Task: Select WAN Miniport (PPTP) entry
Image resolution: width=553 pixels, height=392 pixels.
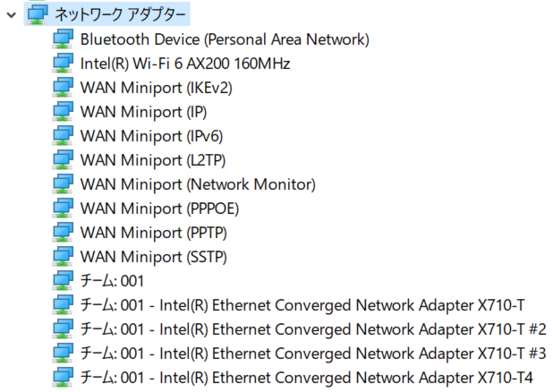Action: point(153,233)
